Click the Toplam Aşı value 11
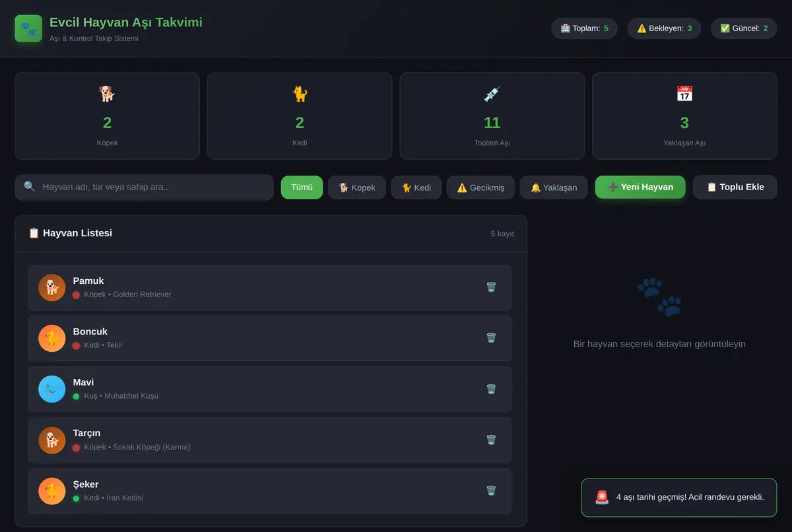The height and width of the screenshot is (532, 792). point(492,123)
